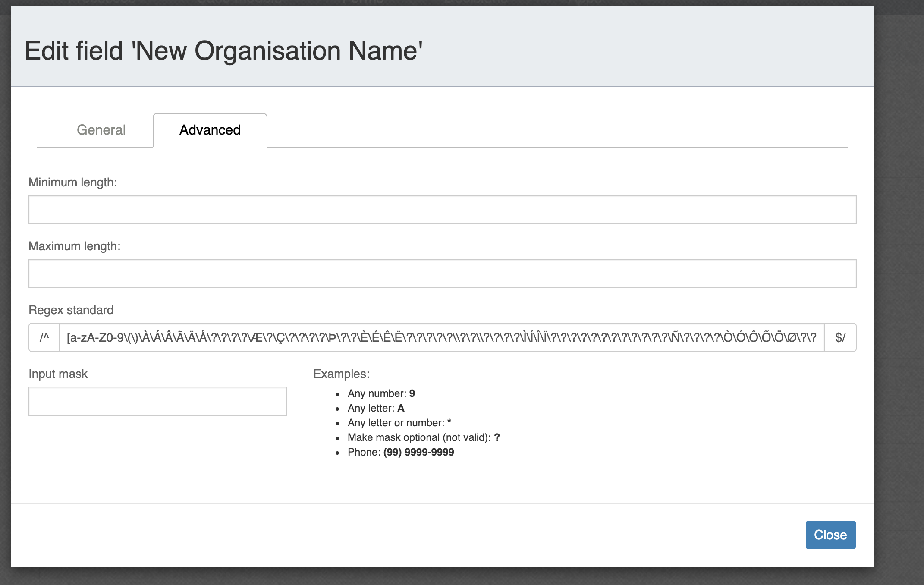Click the 'Regex standard' label
The height and width of the screenshot is (585, 924).
tap(71, 310)
